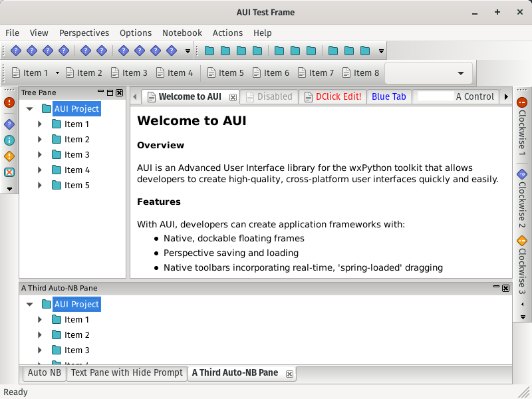Click the Clockwise 2 rotated toolbar item

pos(522,198)
